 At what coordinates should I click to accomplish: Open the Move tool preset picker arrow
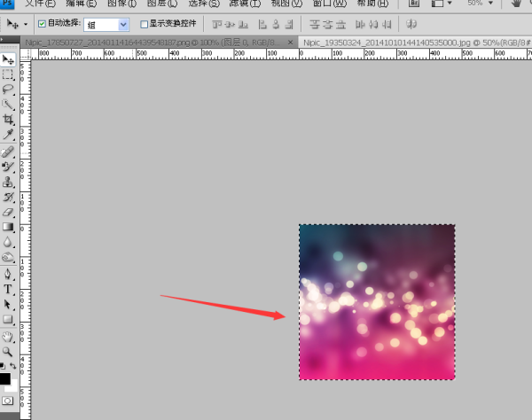pyautogui.click(x=26, y=25)
